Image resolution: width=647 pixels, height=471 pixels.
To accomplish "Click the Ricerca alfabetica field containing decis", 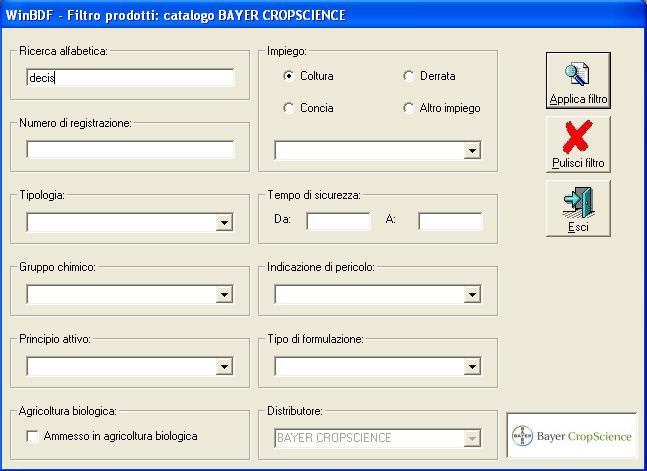I will 130,78.
